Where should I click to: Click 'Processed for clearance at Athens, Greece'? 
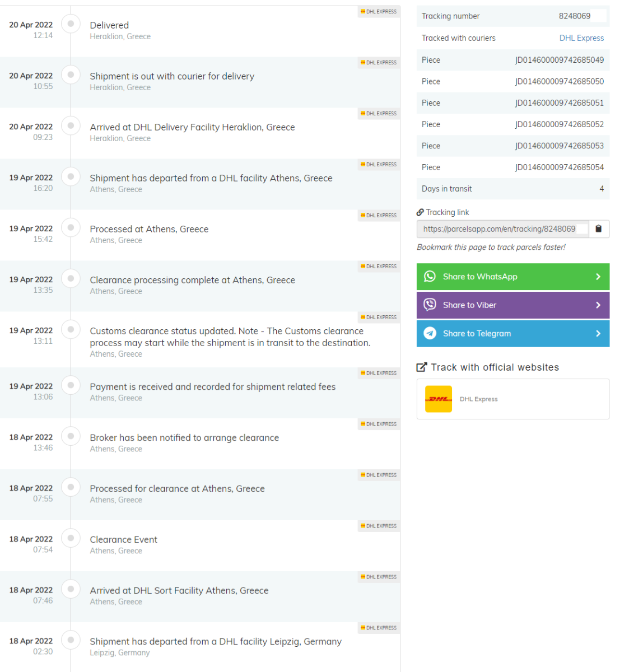(177, 489)
